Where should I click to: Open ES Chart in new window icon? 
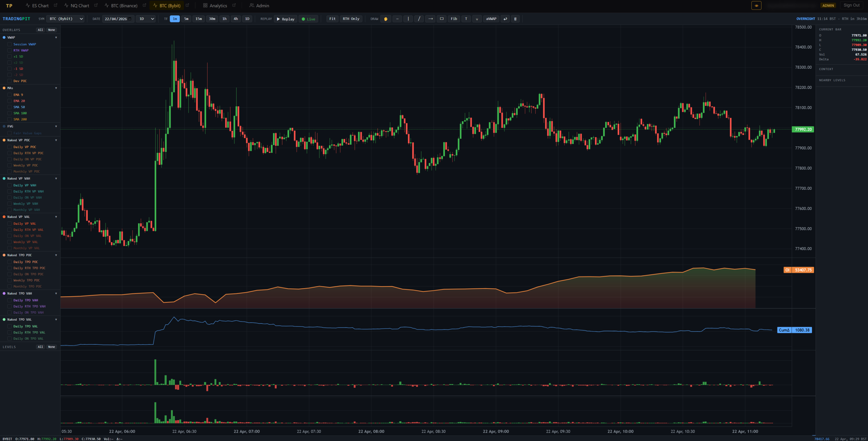pyautogui.click(x=56, y=5)
